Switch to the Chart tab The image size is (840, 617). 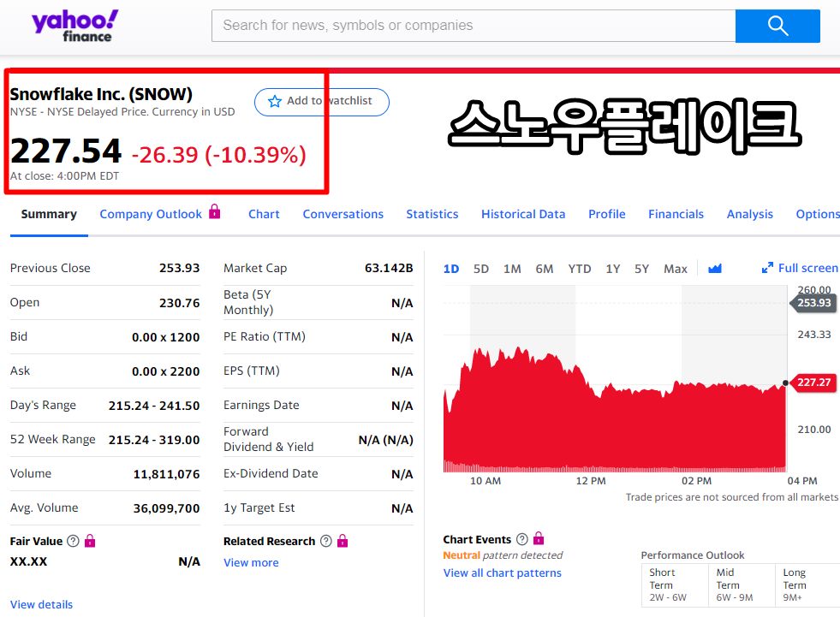[x=264, y=214]
